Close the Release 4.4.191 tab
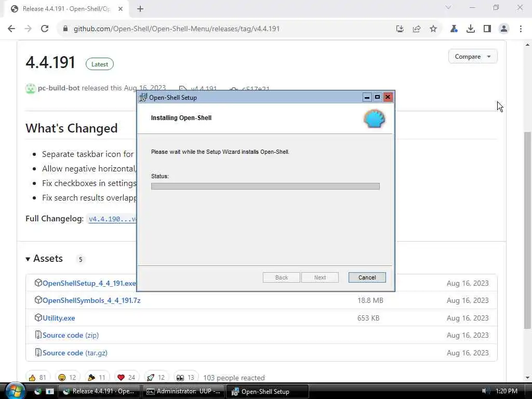Screen dimensions: 532x399 tap(121, 9)
